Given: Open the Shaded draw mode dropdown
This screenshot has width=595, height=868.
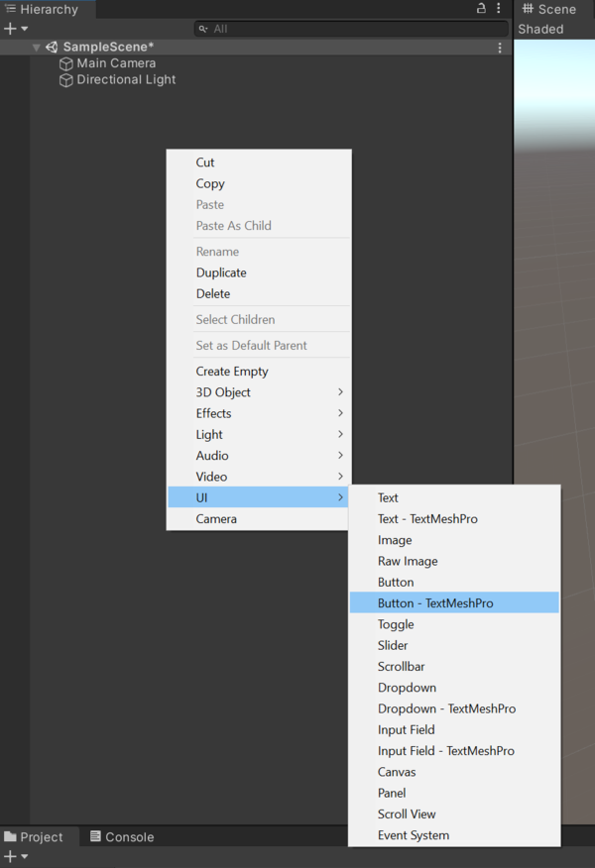Looking at the screenshot, I should pyautogui.click(x=540, y=30).
